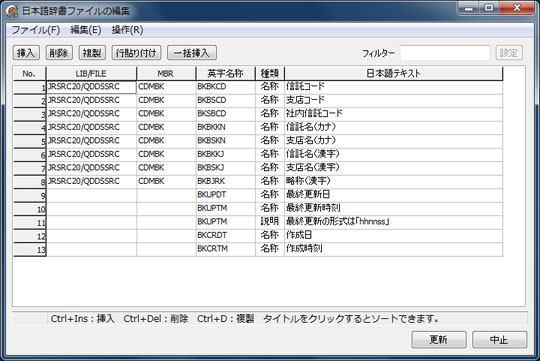Open the 編集(E) menu

pyautogui.click(x=85, y=30)
